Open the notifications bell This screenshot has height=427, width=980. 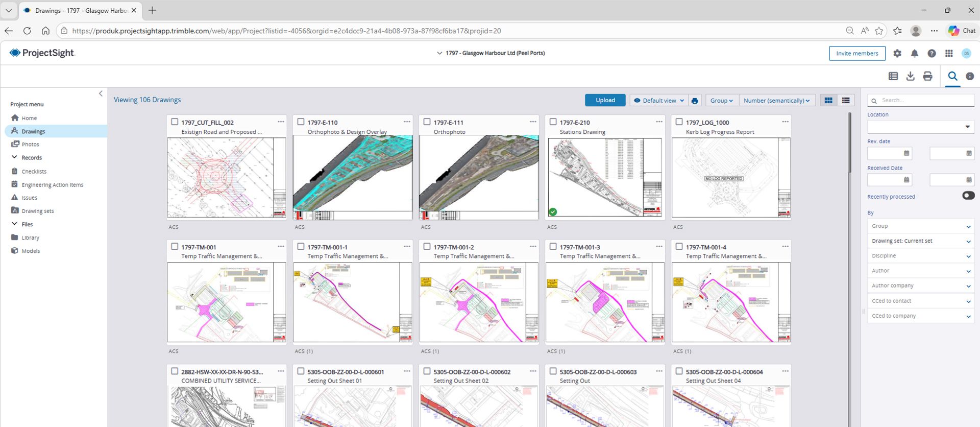[915, 53]
